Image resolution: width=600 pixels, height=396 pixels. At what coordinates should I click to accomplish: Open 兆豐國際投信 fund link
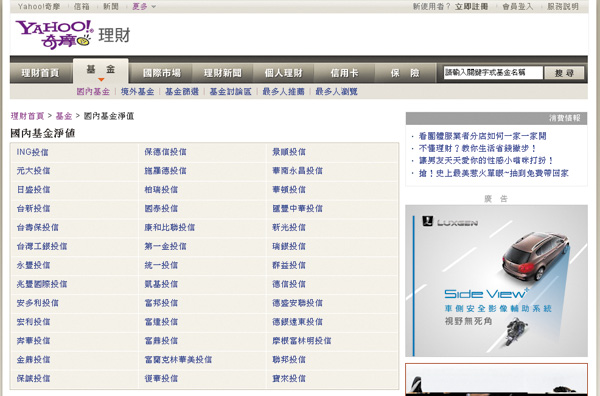click(42, 284)
